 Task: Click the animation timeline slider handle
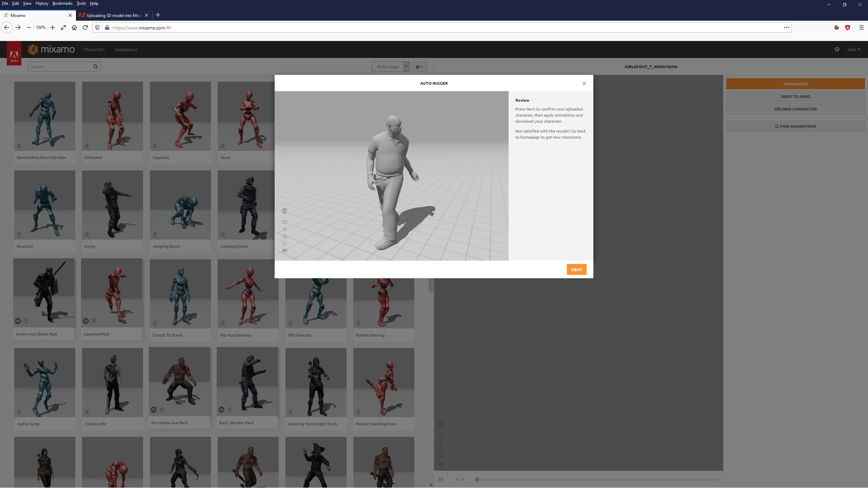pos(477,480)
